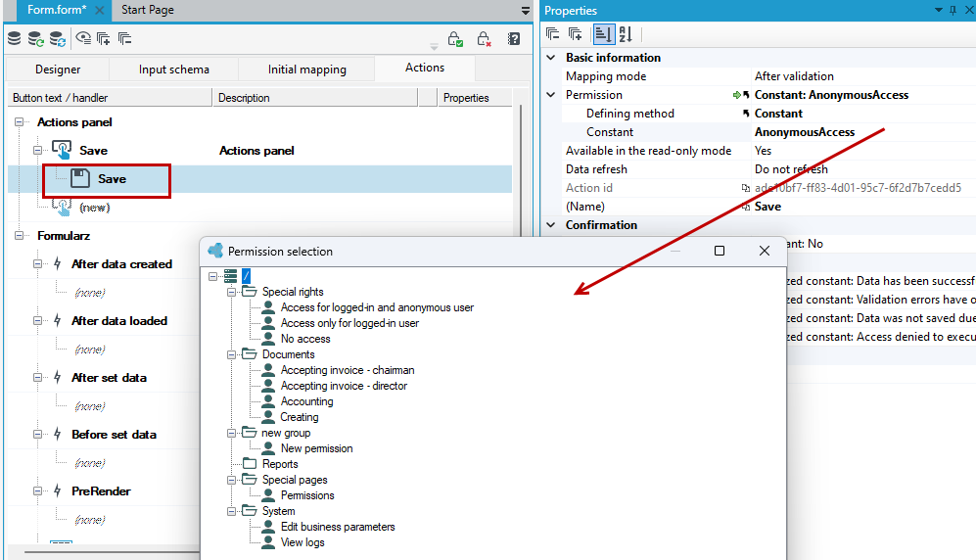The height and width of the screenshot is (560, 976).
Task: Collapse the Permission property group
Action: click(551, 95)
